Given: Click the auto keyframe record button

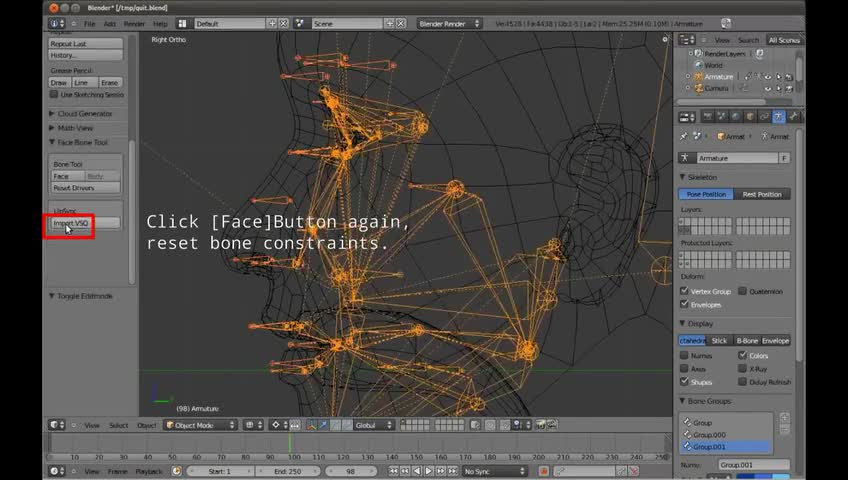Looking at the screenshot, I should click(x=544, y=471).
